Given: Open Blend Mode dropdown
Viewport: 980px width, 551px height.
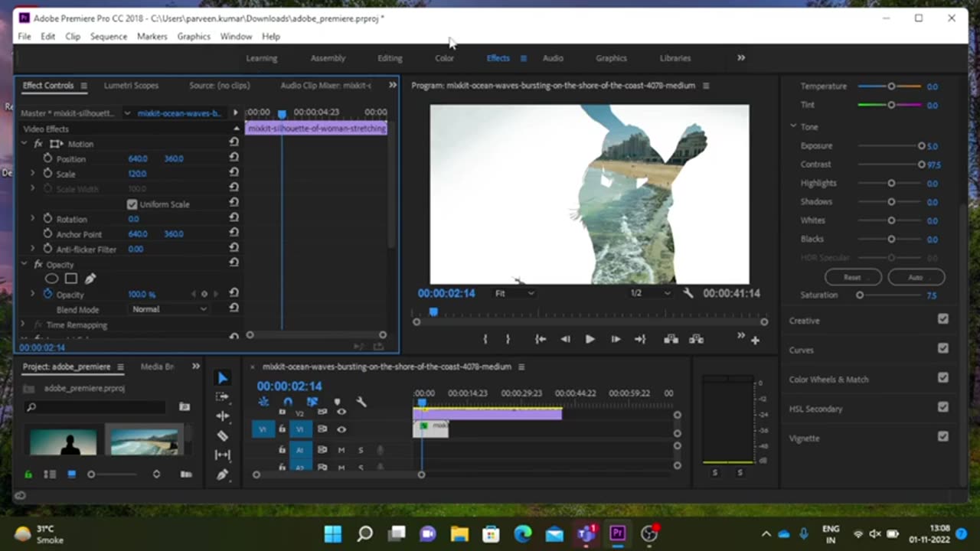Looking at the screenshot, I should pyautogui.click(x=169, y=309).
